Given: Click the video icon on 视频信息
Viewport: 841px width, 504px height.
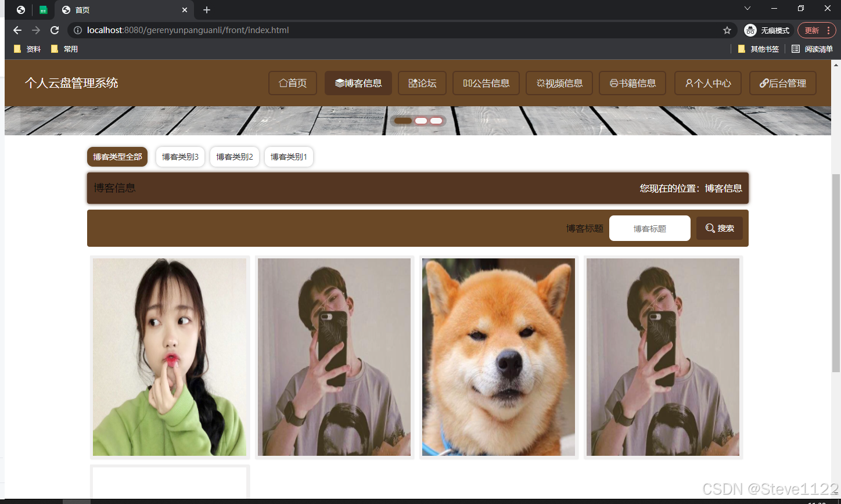Looking at the screenshot, I should point(540,83).
